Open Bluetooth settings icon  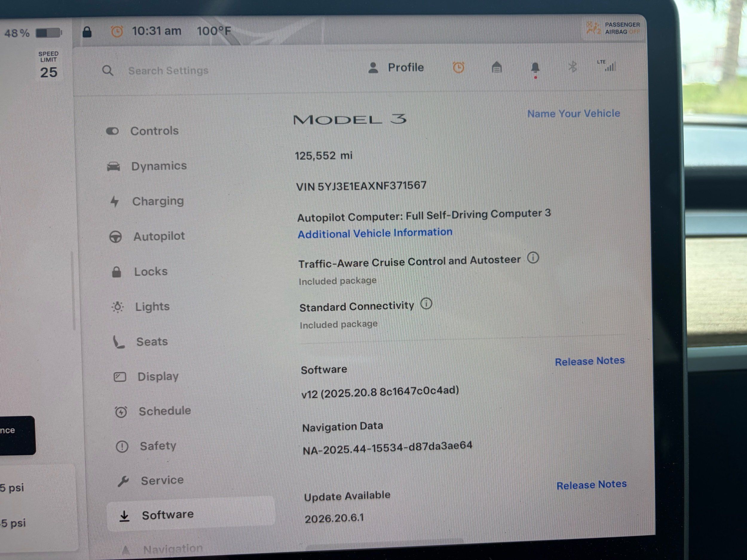573,67
